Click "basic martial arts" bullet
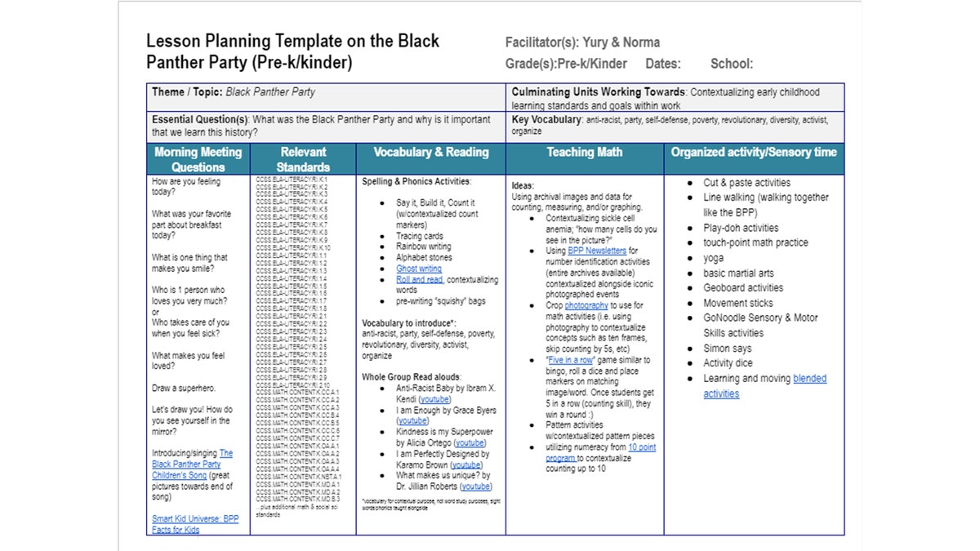Screen dimensions: 980x551 click(738, 273)
